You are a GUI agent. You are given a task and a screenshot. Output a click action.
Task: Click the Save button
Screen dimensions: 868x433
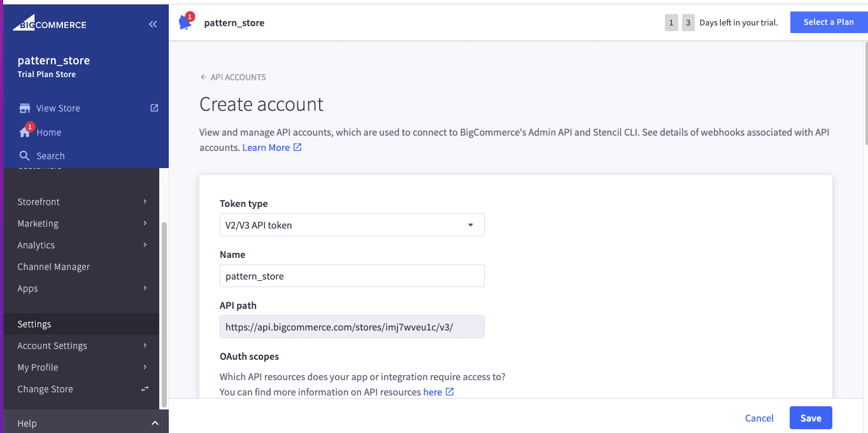coord(811,418)
